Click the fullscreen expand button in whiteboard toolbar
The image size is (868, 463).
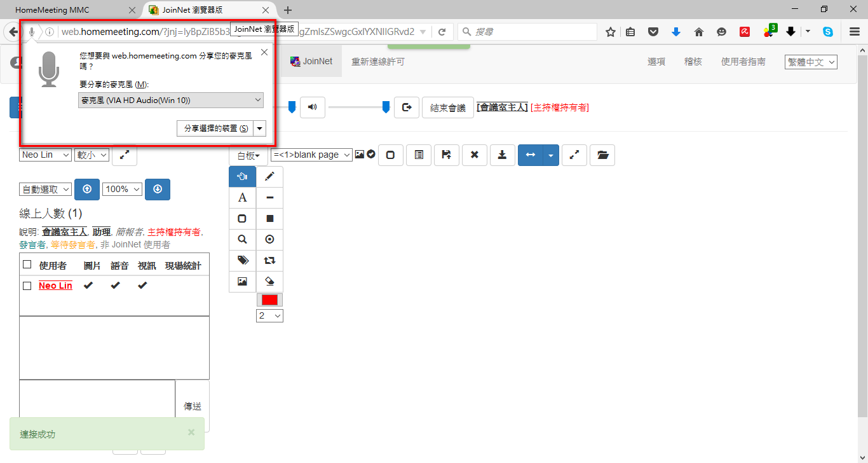click(x=574, y=155)
